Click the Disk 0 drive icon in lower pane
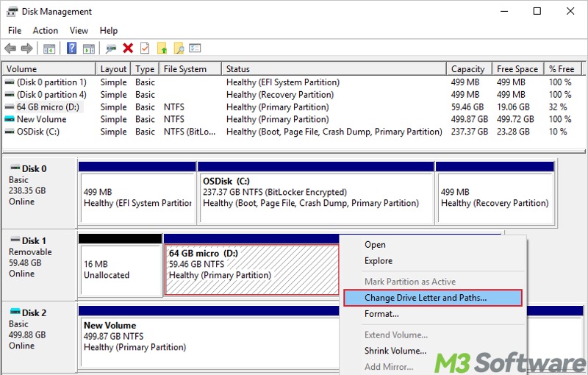Screen dimensions: 588x375 click(15, 168)
